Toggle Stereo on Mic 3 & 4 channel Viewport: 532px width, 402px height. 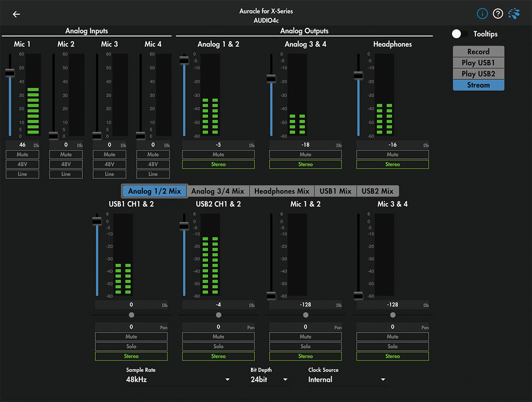click(393, 356)
